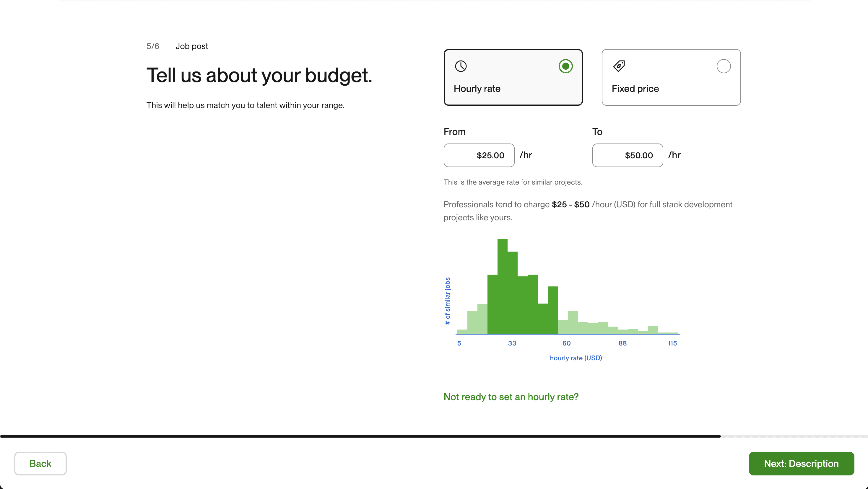868x489 pixels.
Task: Click the 'Tell us about your budget.' heading
Action: pyautogui.click(x=259, y=75)
